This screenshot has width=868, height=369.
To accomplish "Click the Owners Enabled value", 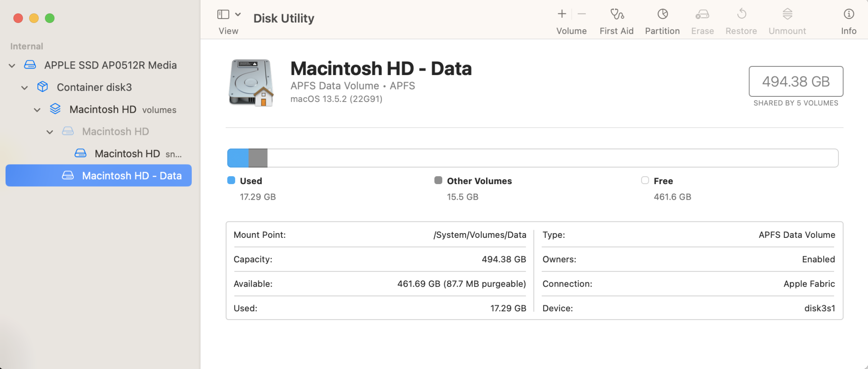I will (819, 259).
